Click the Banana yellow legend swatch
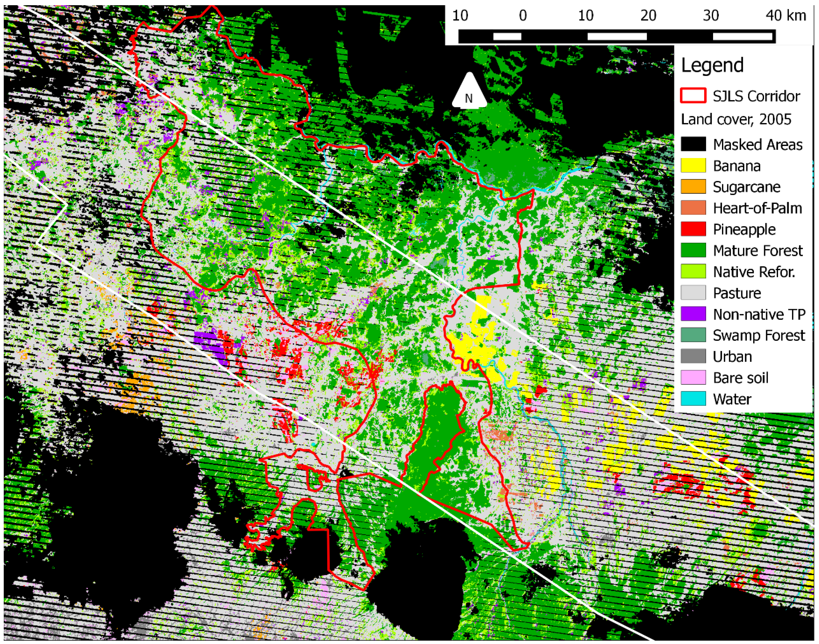 coord(693,165)
